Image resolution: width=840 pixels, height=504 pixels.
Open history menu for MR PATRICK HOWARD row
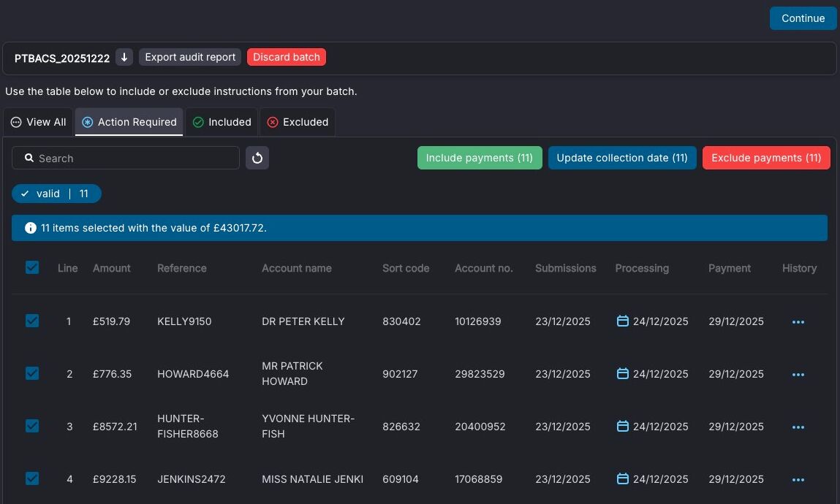pyautogui.click(x=798, y=374)
